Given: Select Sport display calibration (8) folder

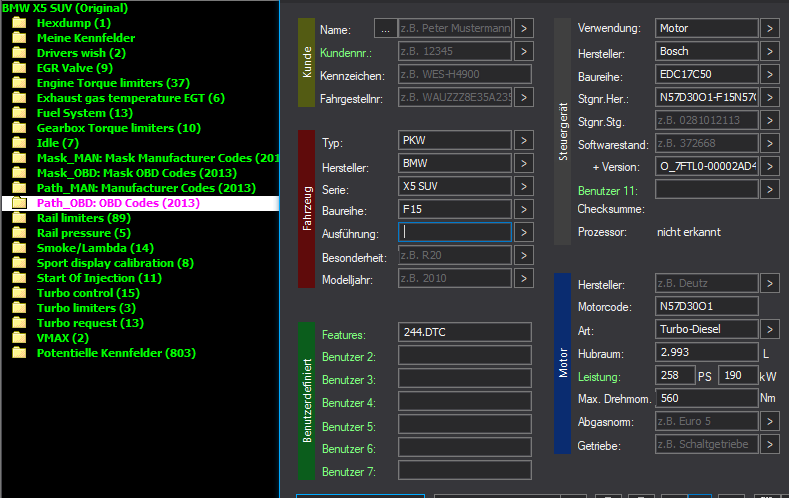Looking at the screenshot, I should 115,263.
